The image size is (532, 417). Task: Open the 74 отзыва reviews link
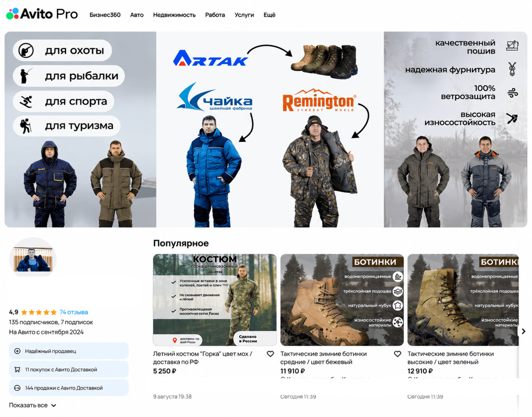click(x=73, y=312)
